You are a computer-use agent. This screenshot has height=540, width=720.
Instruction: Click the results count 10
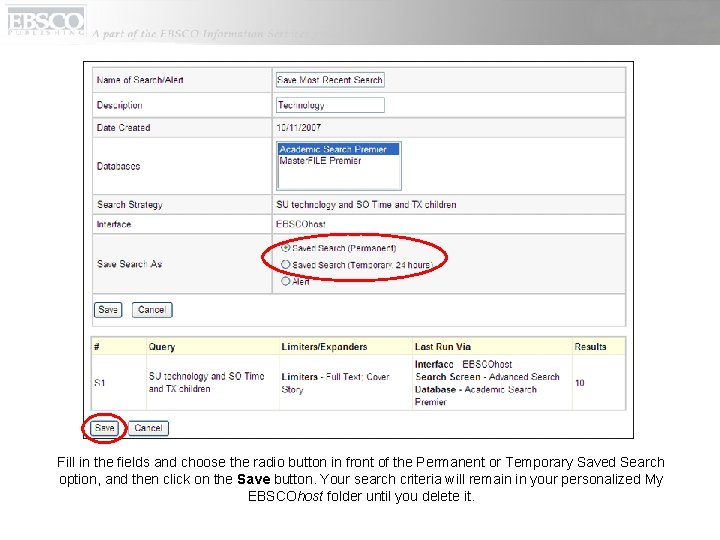pos(579,382)
